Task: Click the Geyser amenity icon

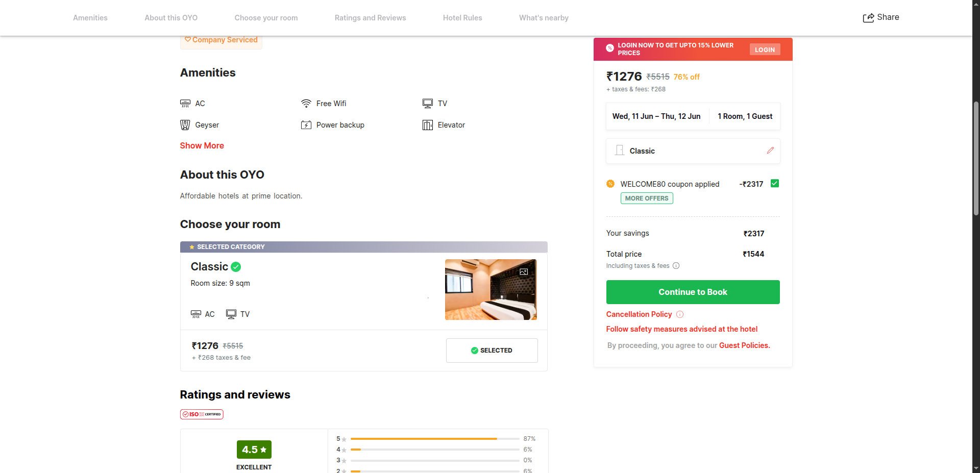Action: (185, 125)
